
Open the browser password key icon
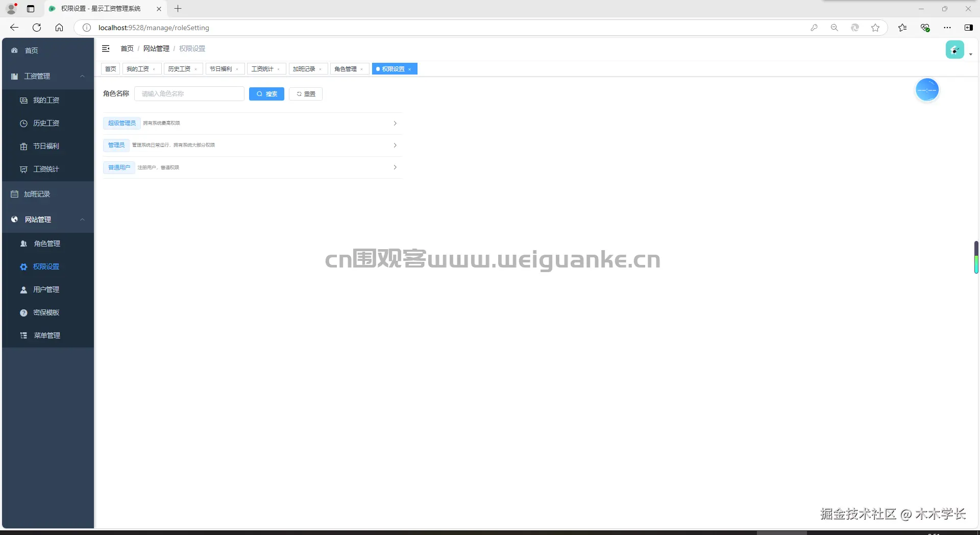click(x=814, y=28)
